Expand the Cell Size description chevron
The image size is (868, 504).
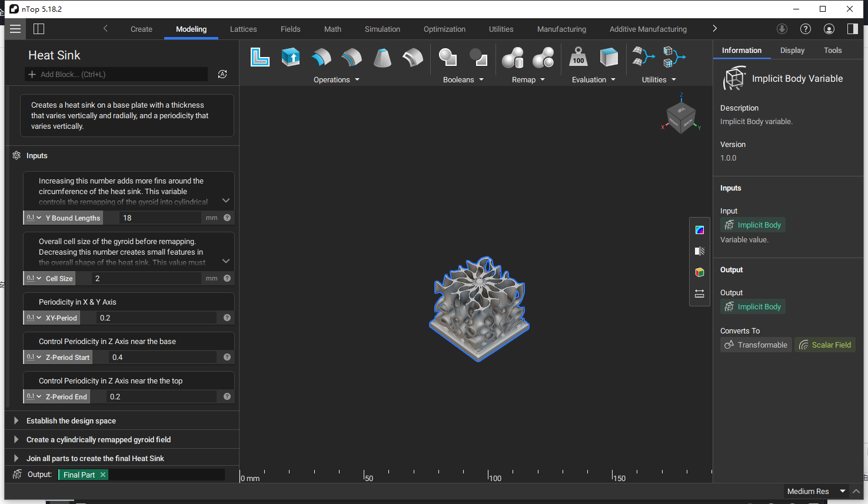point(226,261)
